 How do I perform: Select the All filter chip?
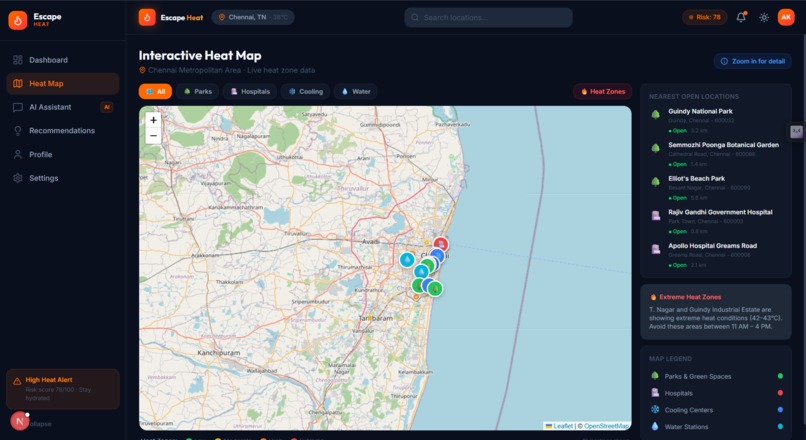[155, 91]
